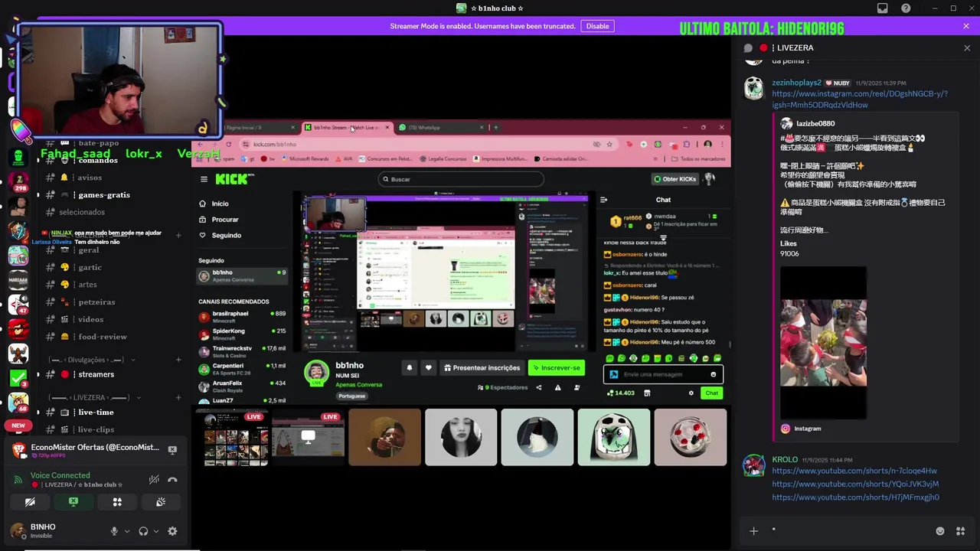The height and width of the screenshot is (551, 980).
Task: Open the server icon with badge 68
Action: point(18,403)
